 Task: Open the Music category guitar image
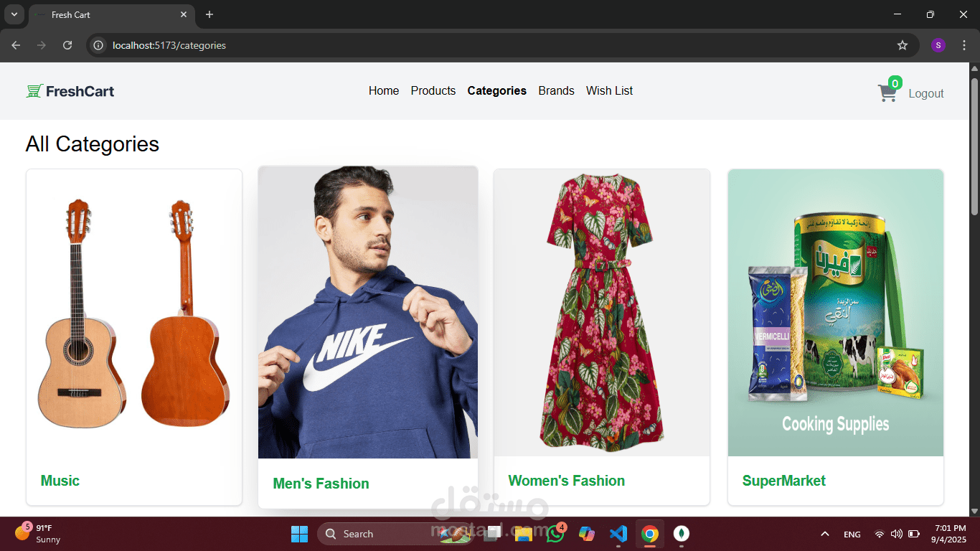coord(134,313)
